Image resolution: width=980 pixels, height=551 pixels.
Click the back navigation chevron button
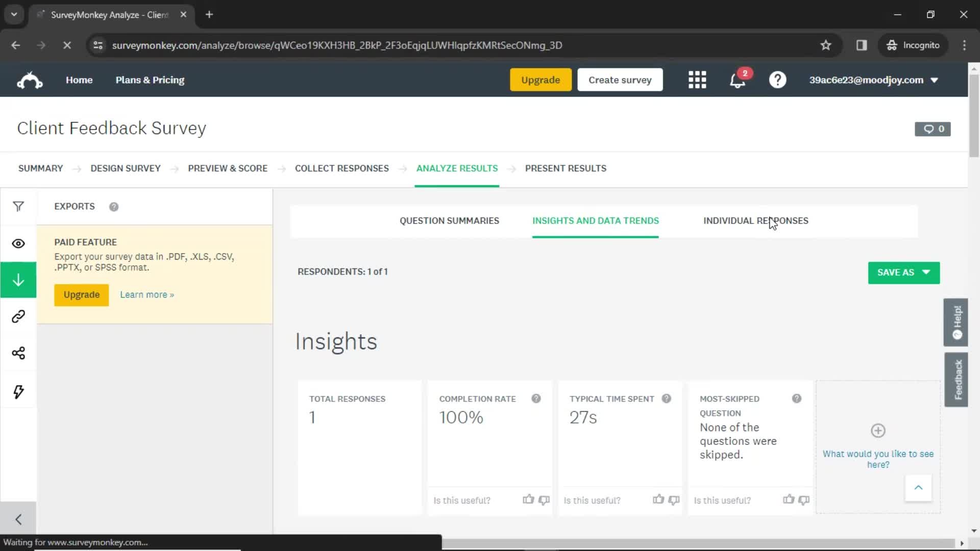[18, 519]
